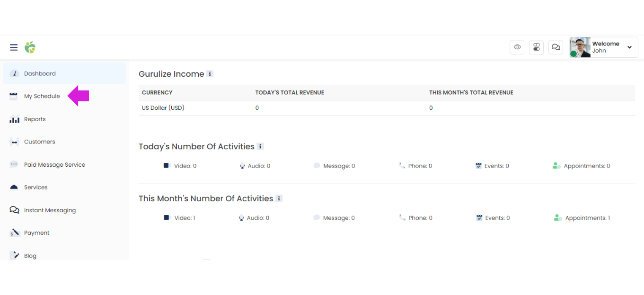Click John's profile photo thumbnail
The height and width of the screenshot is (295, 644).
click(x=580, y=47)
